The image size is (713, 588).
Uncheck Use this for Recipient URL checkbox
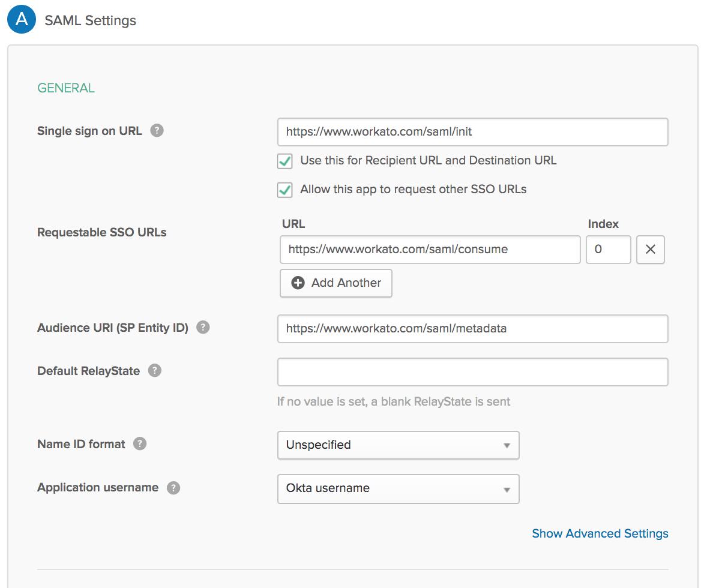pyautogui.click(x=285, y=161)
